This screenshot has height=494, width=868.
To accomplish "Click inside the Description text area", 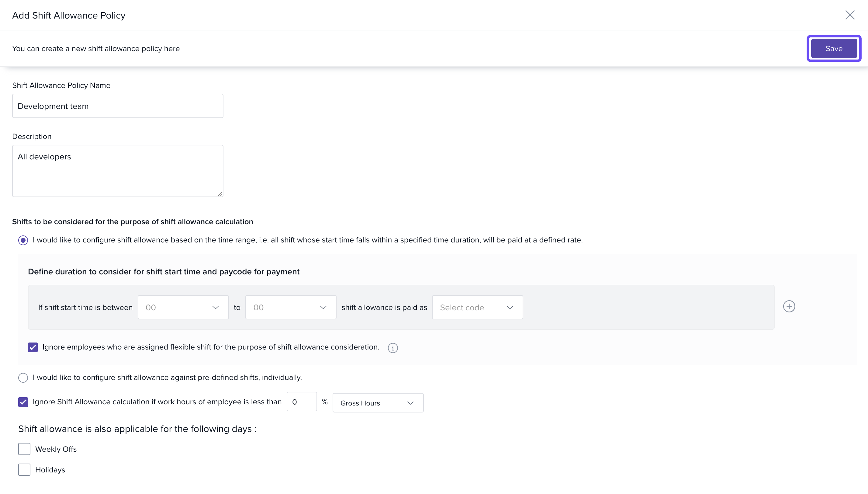I will [118, 171].
